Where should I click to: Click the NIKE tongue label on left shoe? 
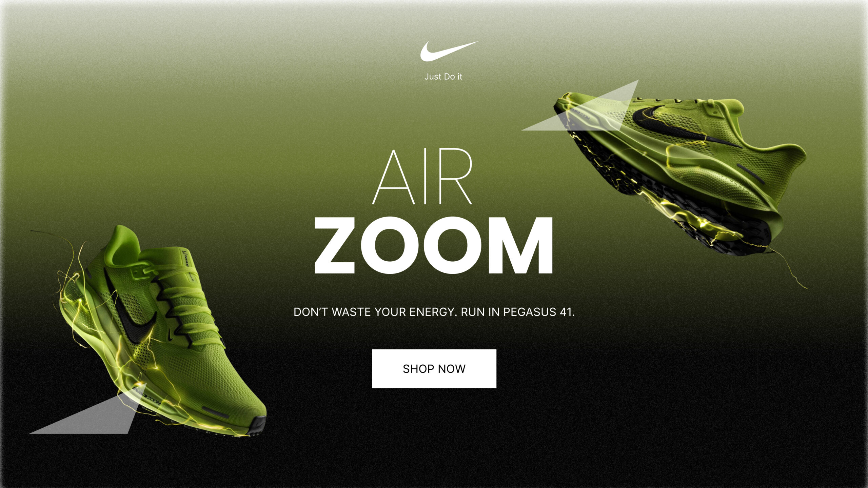pyautogui.click(x=188, y=263)
